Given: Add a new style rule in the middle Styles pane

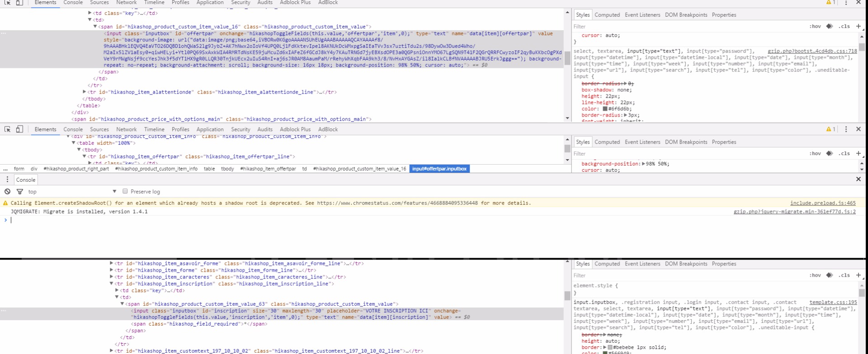Looking at the screenshot, I should [x=859, y=153].
